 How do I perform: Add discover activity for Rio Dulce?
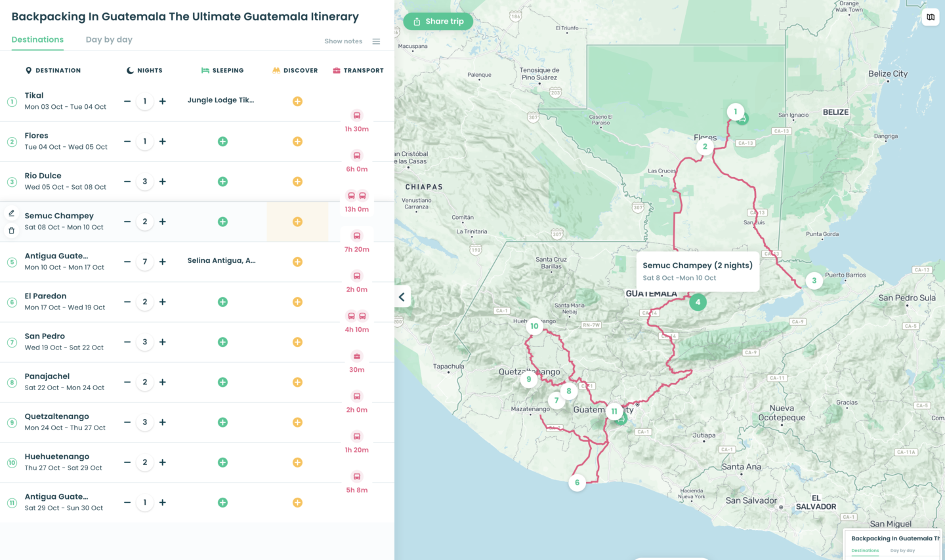pos(297,182)
